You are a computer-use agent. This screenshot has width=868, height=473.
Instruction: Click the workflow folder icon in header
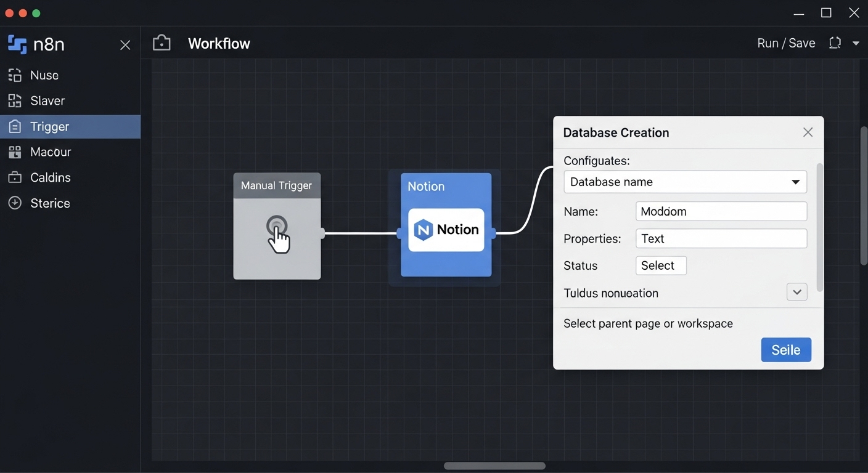coord(162,43)
